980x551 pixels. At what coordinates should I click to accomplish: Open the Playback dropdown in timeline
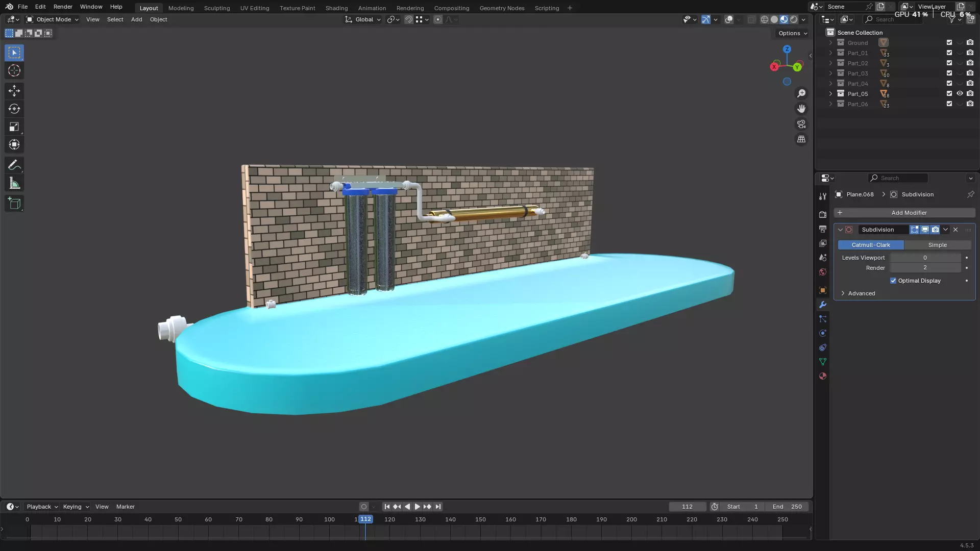(42, 507)
